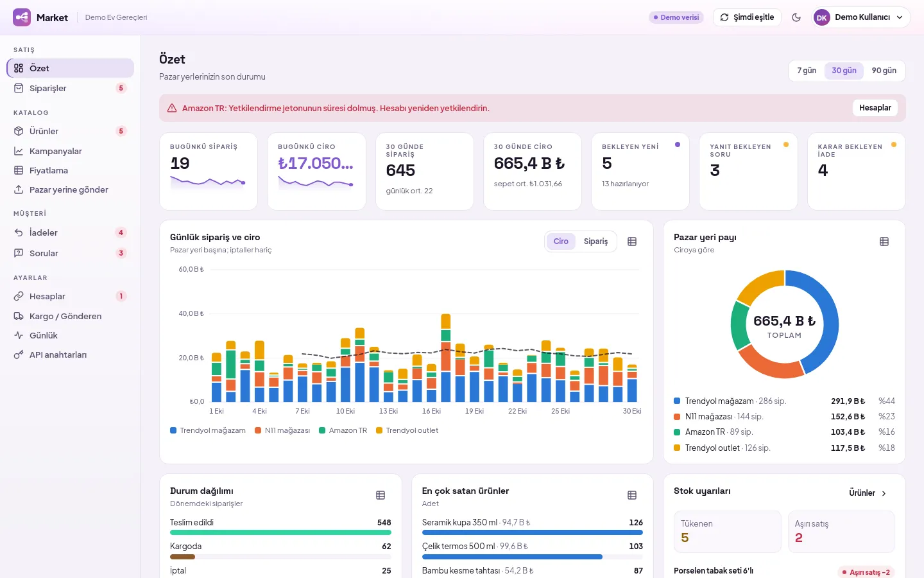Viewport: 924px width, 578px height.
Task: Select the 30 gün period
Action: (x=844, y=71)
